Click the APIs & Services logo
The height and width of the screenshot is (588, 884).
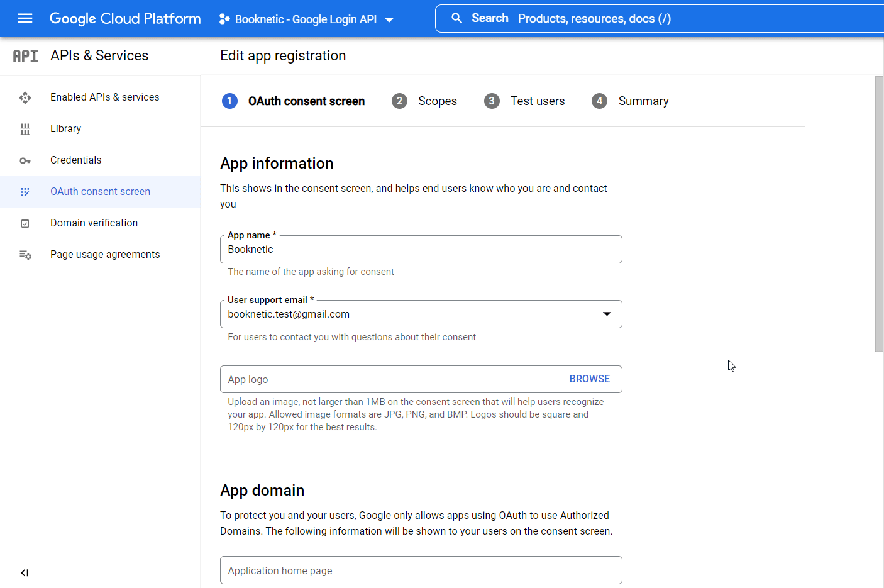(x=25, y=55)
